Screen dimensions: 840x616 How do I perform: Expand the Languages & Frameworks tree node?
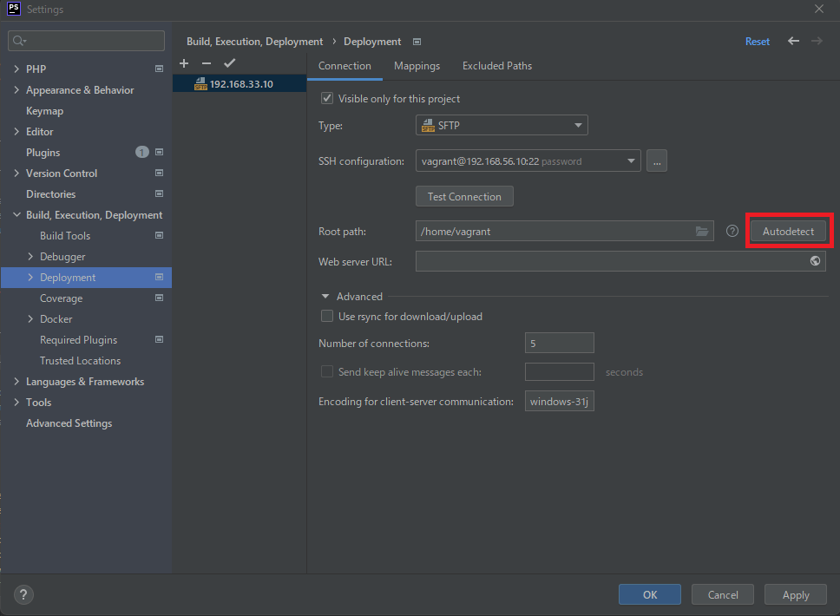16,382
